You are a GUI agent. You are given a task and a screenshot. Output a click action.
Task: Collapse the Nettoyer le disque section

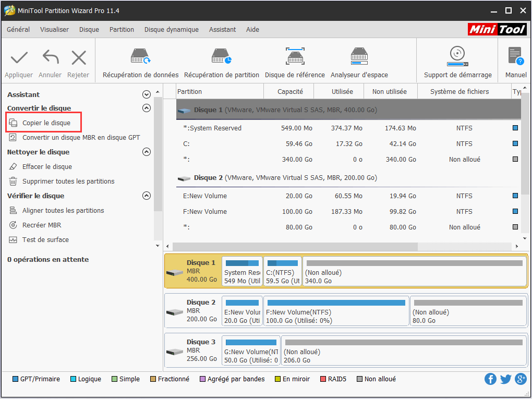(147, 152)
